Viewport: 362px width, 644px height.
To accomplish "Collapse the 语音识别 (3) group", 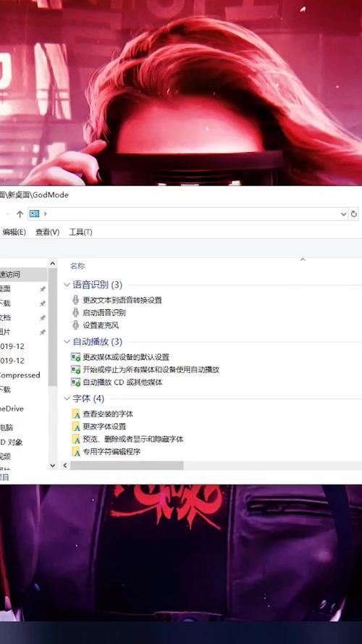I will [x=67, y=285].
